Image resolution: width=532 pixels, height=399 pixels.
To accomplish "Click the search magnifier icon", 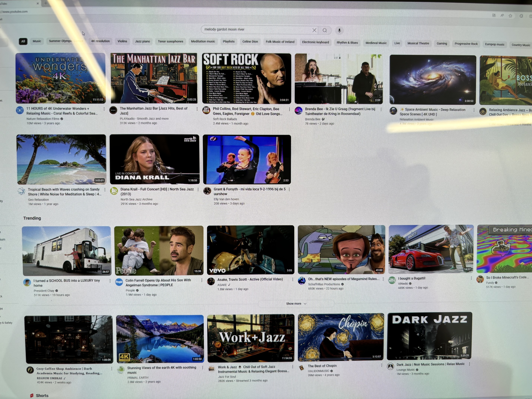I will 325,30.
